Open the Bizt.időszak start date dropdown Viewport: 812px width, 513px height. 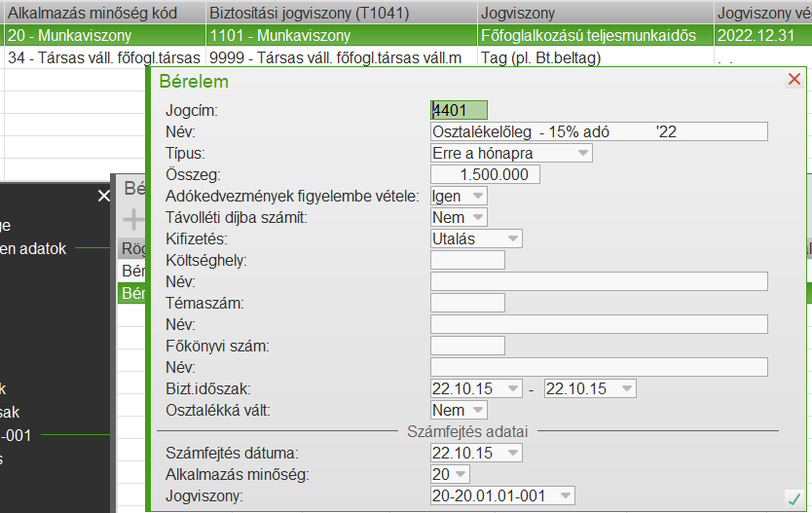coord(476,388)
